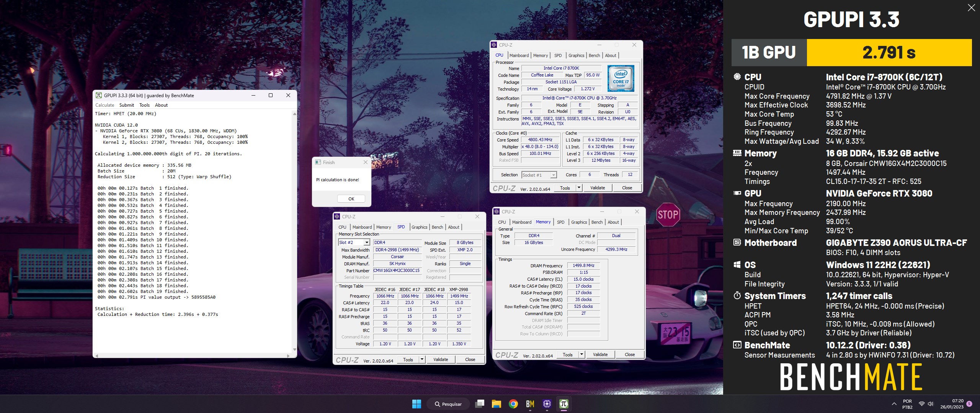Image resolution: width=980 pixels, height=413 pixels.
Task: Expand Tools dropdown arrow in SPD CPU-Z window
Action: (422, 359)
